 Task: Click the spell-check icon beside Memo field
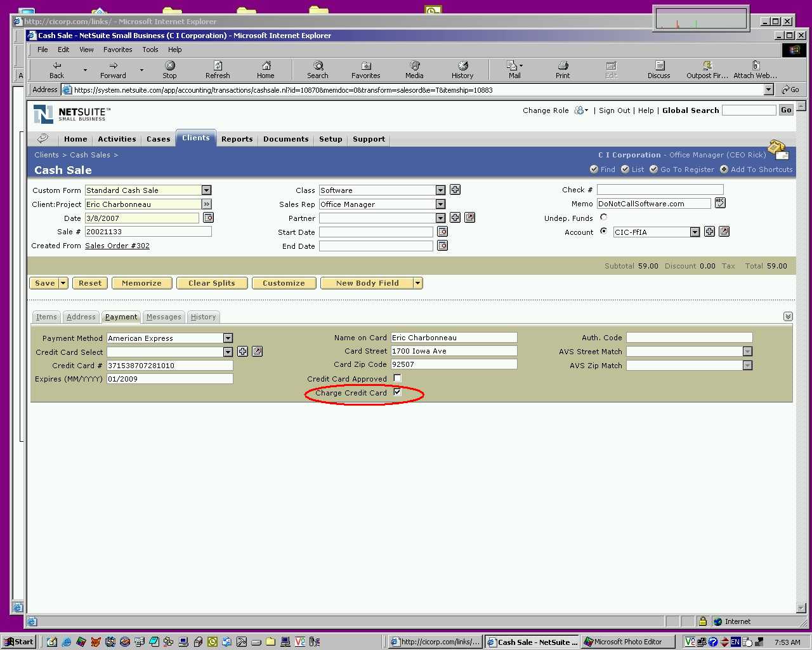719,203
